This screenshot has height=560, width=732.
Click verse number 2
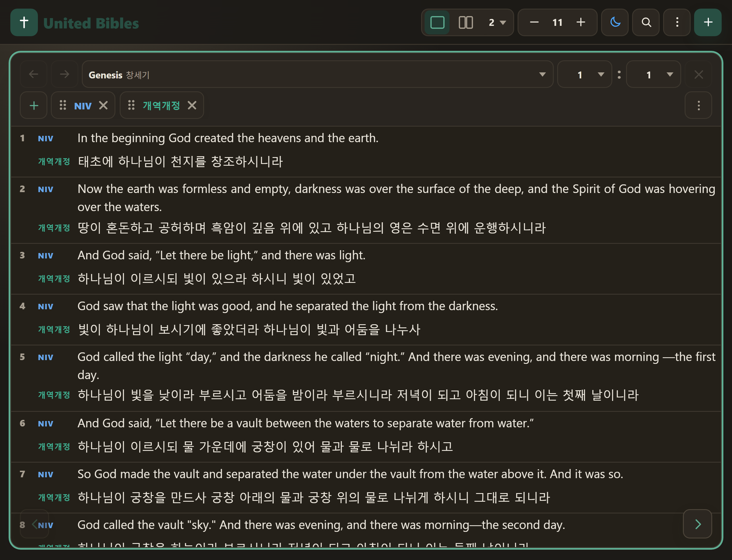[x=22, y=189]
